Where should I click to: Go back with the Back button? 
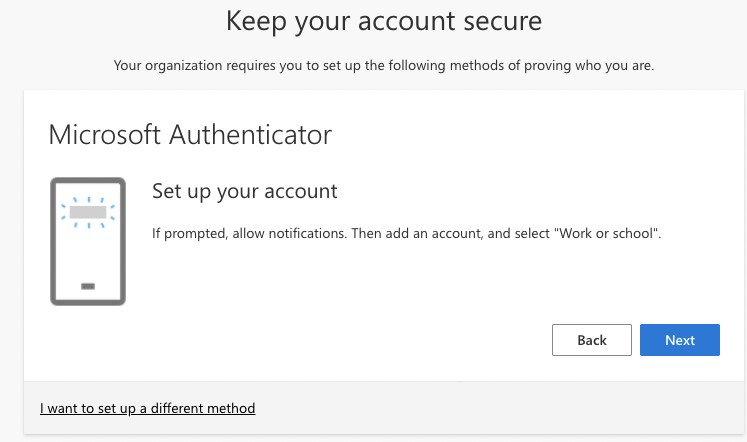click(x=592, y=340)
